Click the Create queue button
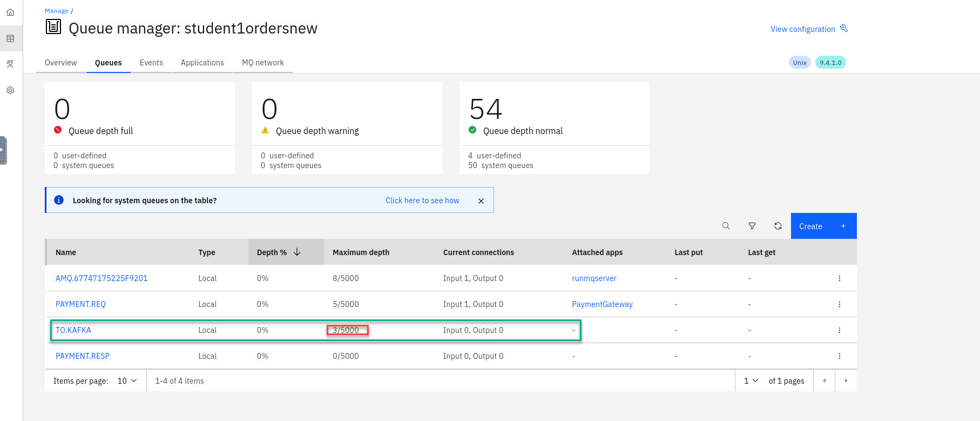This screenshot has width=980, height=421. pos(823,226)
